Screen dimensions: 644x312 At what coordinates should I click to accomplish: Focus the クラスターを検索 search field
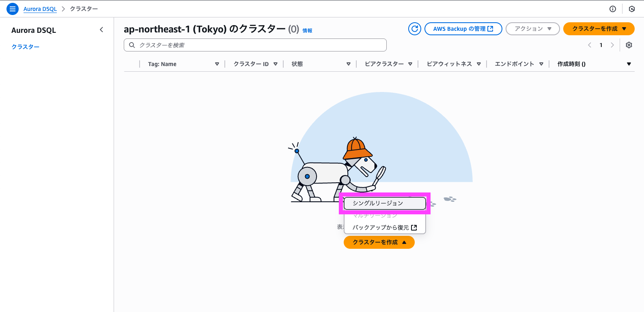click(x=255, y=45)
